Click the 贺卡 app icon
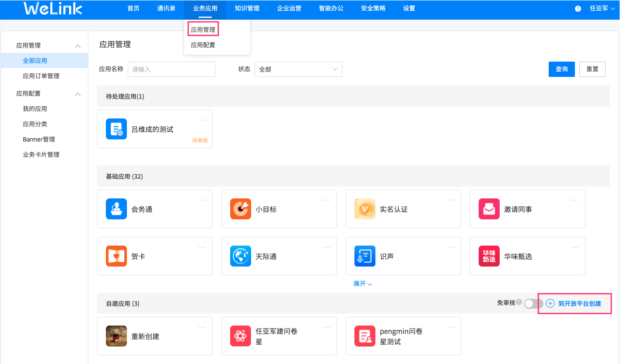This screenshot has width=620, height=364. coord(116,256)
